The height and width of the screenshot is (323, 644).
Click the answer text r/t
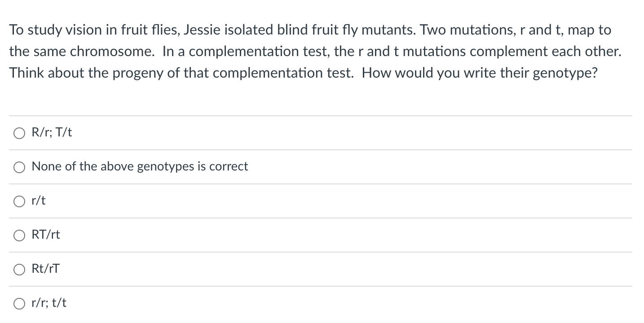pos(38,201)
